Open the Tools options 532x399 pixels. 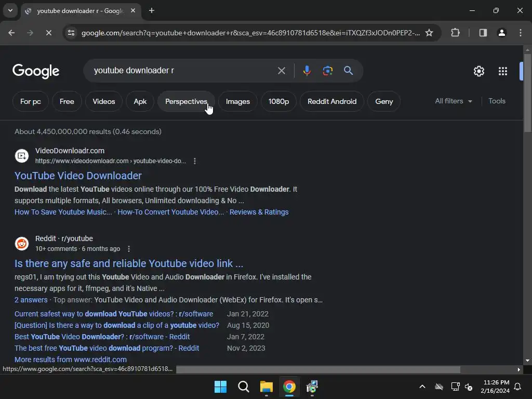[x=497, y=101]
